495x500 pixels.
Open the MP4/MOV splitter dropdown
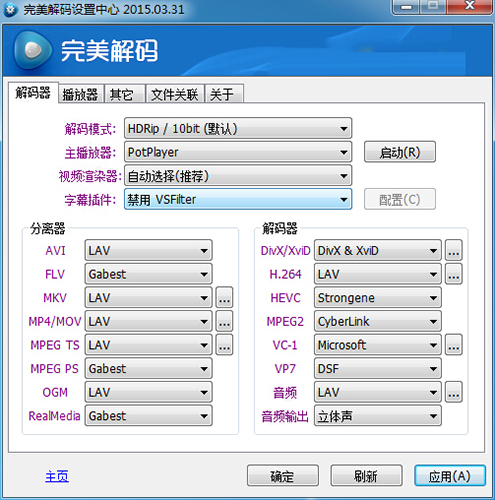(x=148, y=321)
